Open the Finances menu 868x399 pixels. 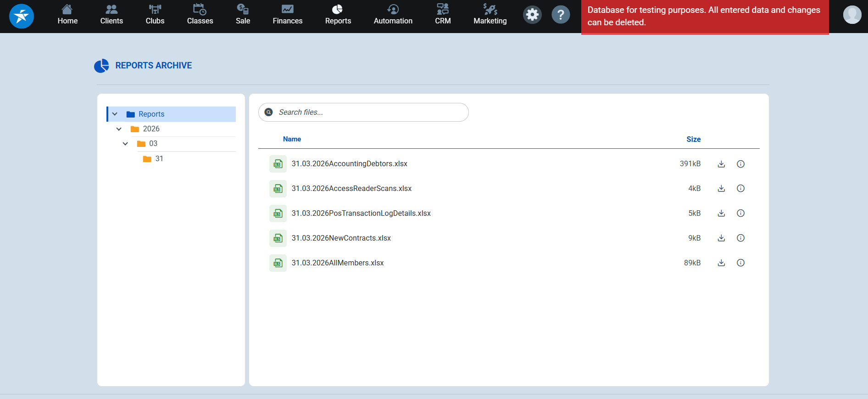click(287, 15)
